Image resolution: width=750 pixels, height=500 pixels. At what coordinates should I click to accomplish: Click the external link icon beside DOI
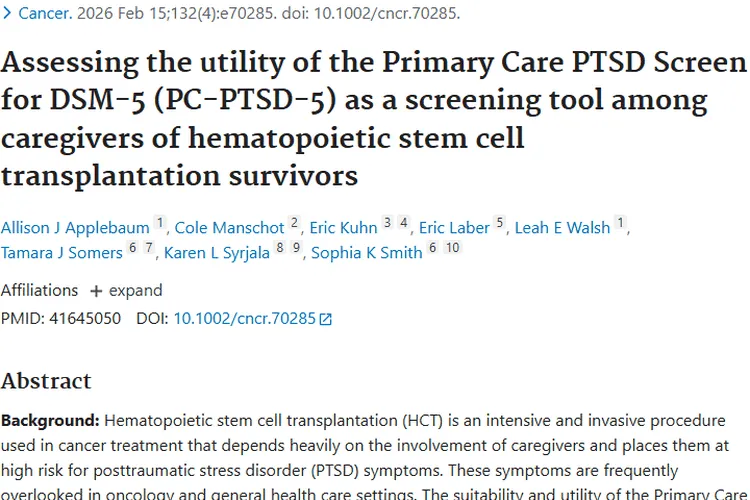(325, 319)
